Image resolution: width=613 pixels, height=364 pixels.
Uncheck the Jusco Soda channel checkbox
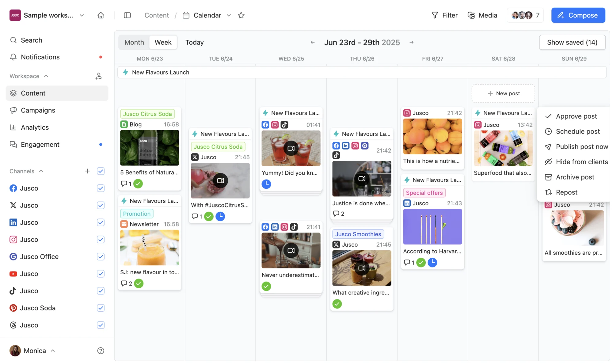pos(101,308)
